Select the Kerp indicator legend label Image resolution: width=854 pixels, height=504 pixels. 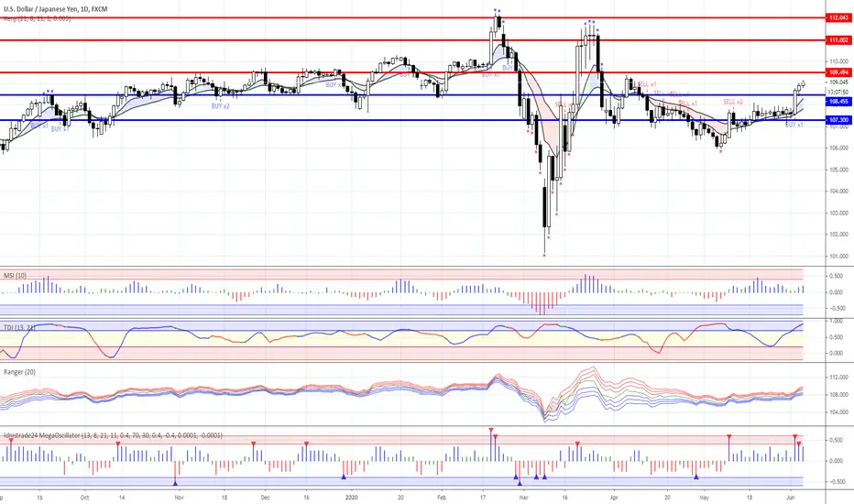(x=37, y=18)
